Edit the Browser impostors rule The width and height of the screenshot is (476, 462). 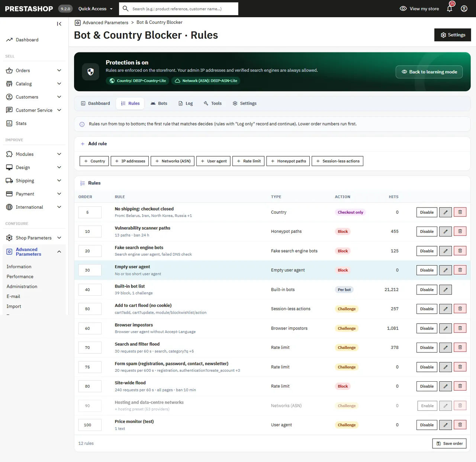(446, 328)
